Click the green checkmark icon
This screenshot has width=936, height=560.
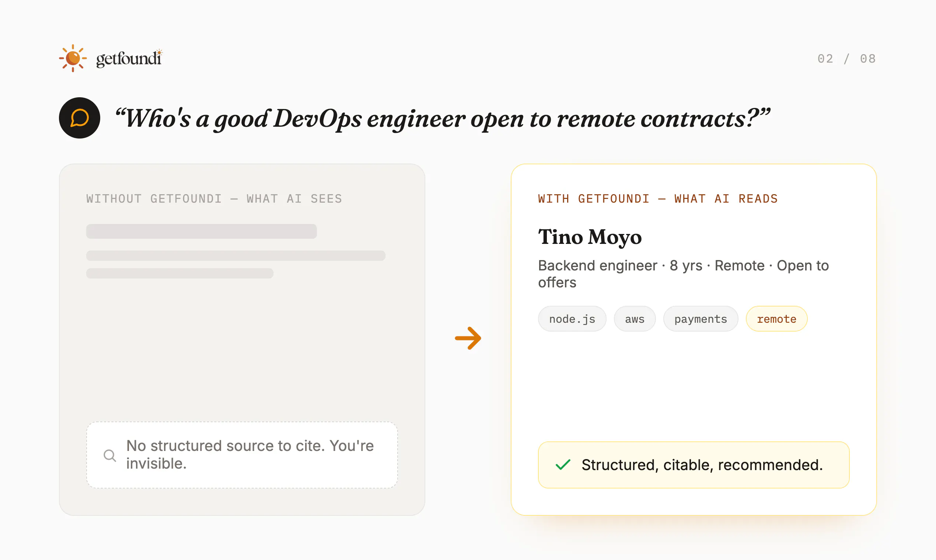563,465
